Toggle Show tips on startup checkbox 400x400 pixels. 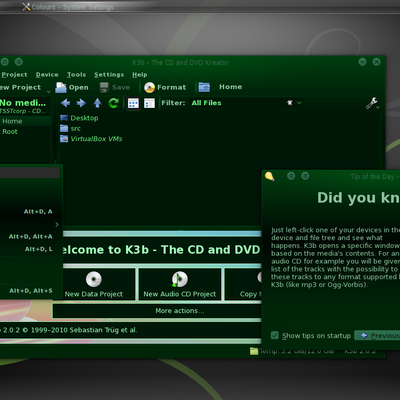(275, 335)
